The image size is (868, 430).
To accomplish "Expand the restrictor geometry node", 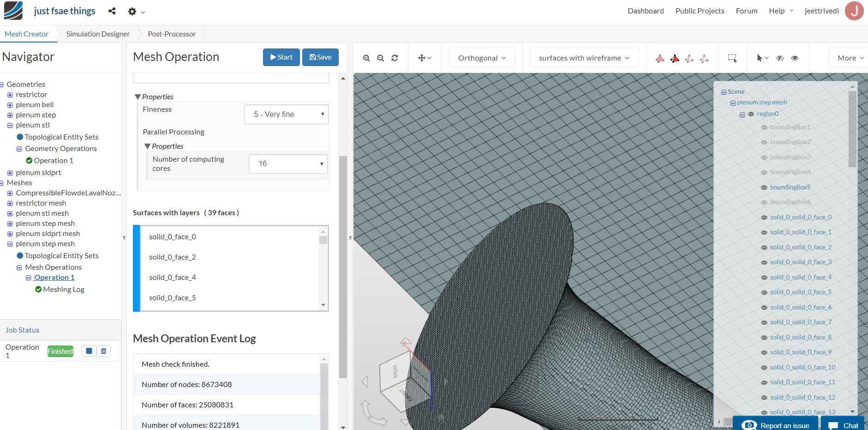I will pyautogui.click(x=10, y=95).
